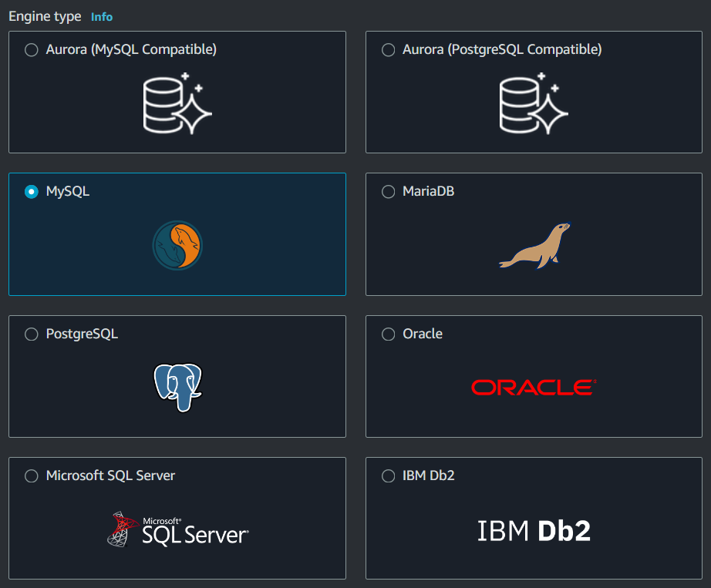The height and width of the screenshot is (588, 711).
Task: Pick the Oracle radio button
Action: pos(388,334)
